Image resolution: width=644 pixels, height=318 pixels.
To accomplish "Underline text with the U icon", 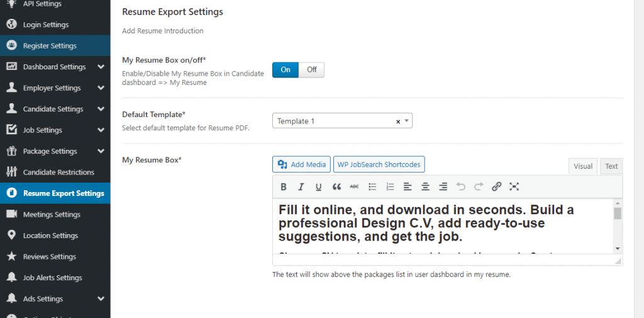I will pyautogui.click(x=318, y=187).
